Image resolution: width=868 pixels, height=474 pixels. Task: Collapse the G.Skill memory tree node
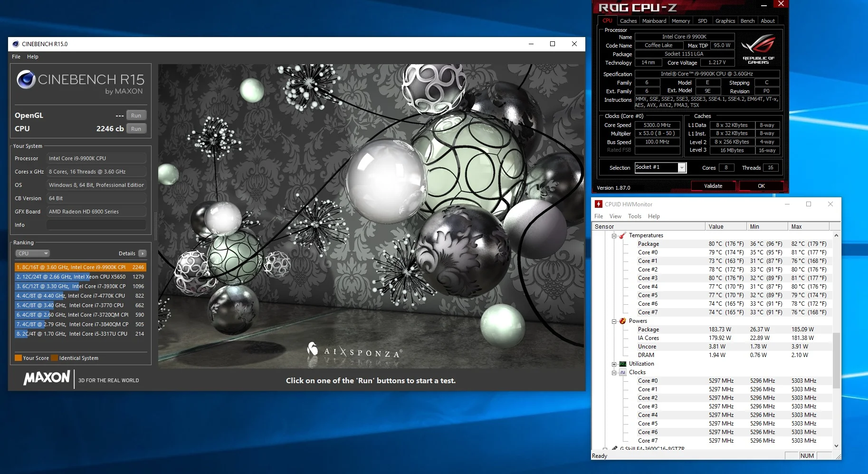[605, 448]
